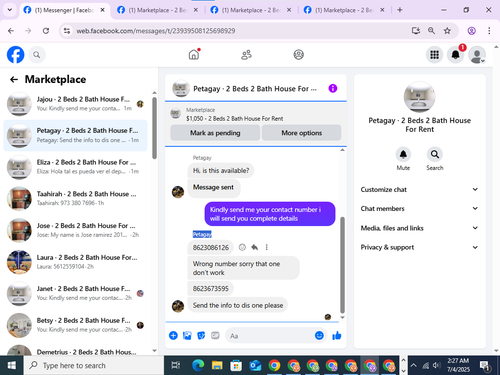Open Microsoft Edge from the taskbar
500x375 pixels.
(x=198, y=366)
